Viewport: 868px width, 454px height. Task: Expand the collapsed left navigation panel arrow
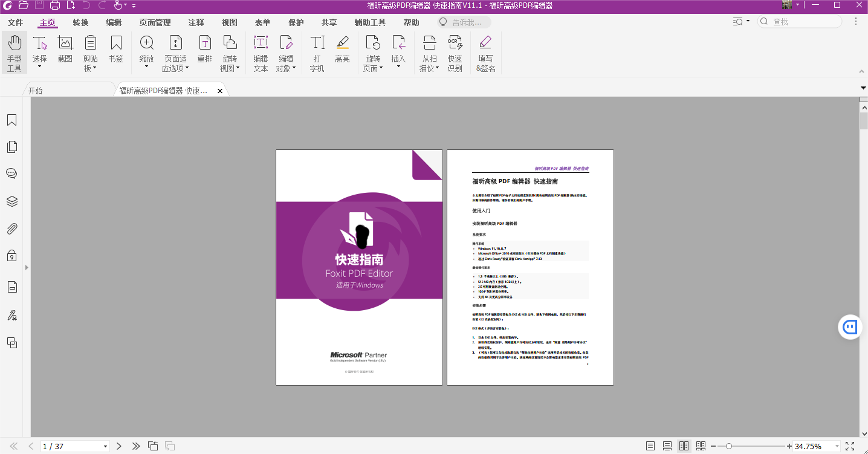27,267
